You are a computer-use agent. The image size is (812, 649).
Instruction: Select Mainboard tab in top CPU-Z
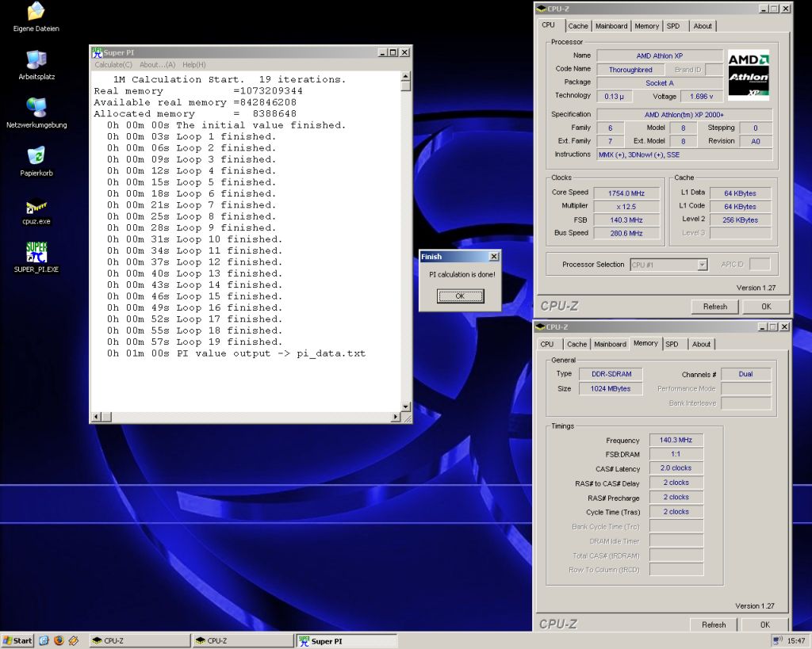611,26
